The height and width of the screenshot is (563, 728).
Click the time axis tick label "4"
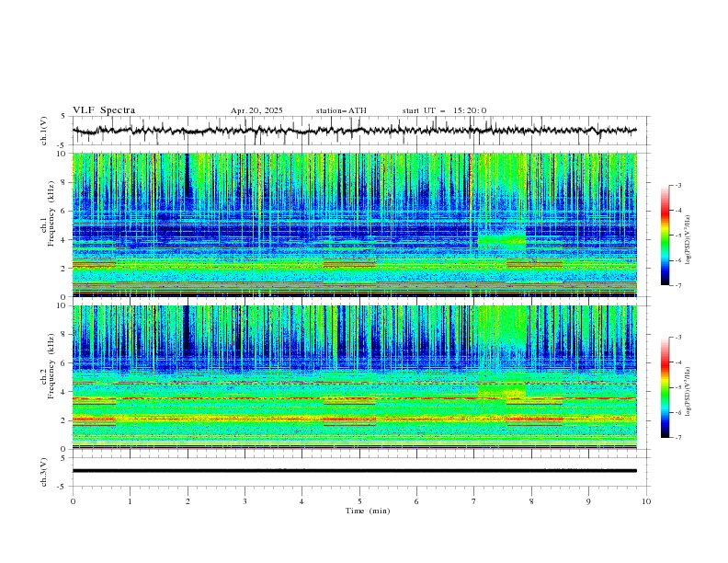coord(301,501)
